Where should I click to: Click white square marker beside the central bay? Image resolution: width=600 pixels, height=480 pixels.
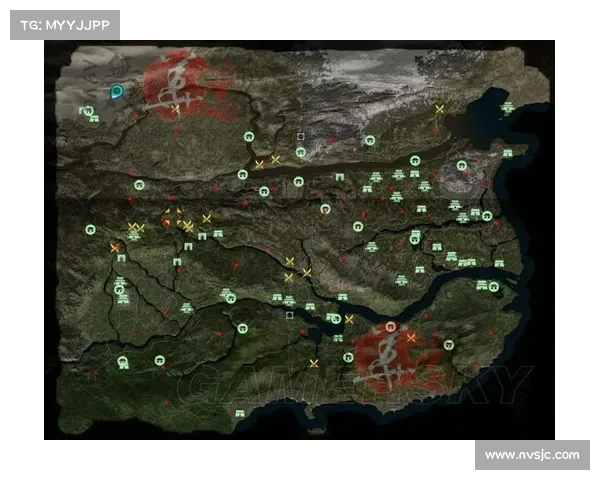pyautogui.click(x=290, y=315)
